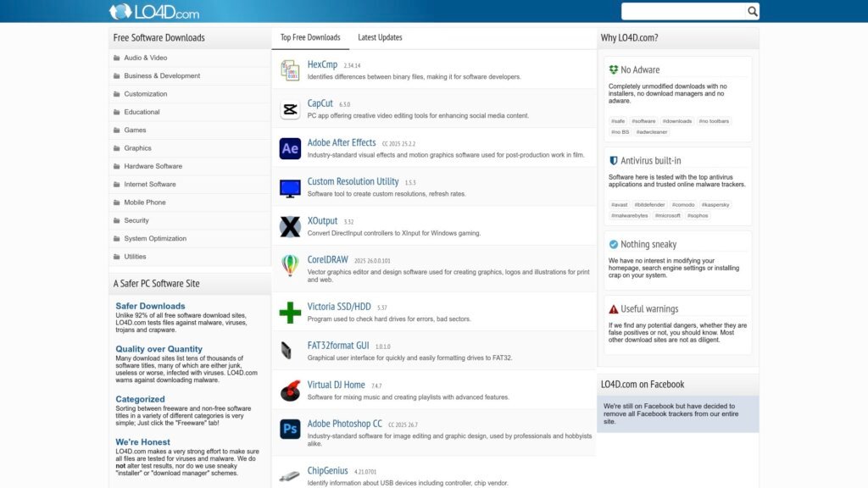
Task: Click the Nothing sneaky checkmark icon
Action: click(x=614, y=244)
